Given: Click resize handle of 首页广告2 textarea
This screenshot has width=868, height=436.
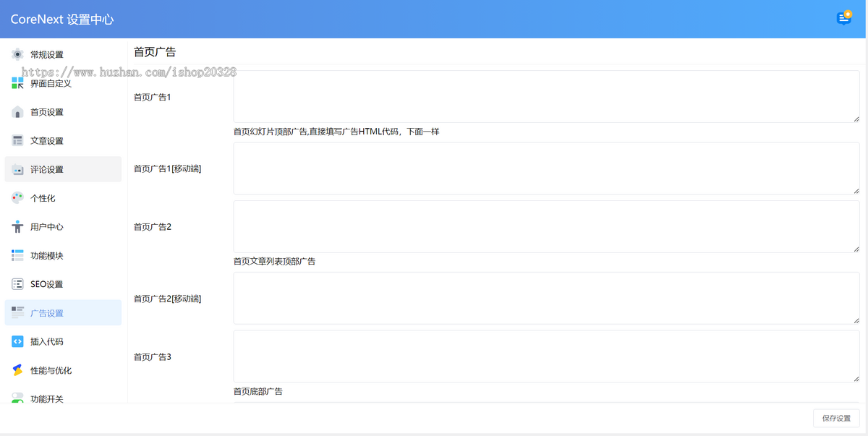Looking at the screenshot, I should pyautogui.click(x=856, y=249).
